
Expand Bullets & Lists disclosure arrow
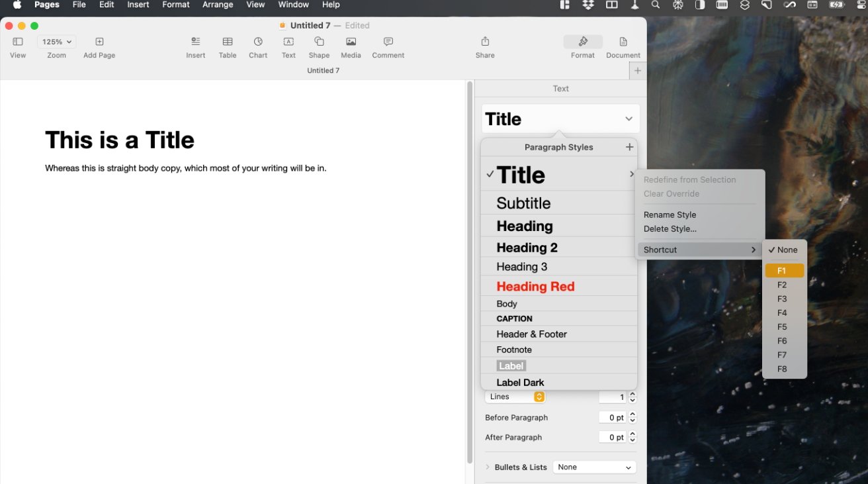488,467
